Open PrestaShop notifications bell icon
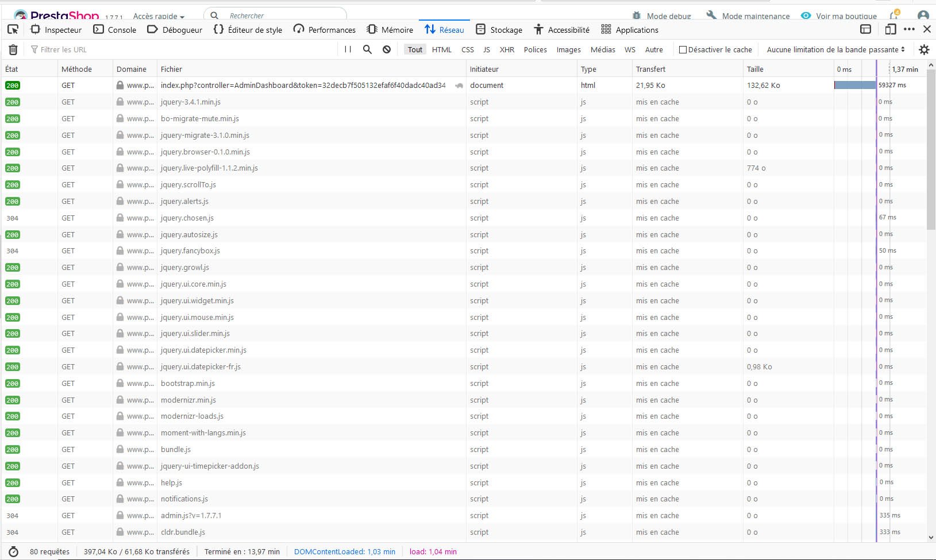The width and height of the screenshot is (936, 560). [x=895, y=16]
